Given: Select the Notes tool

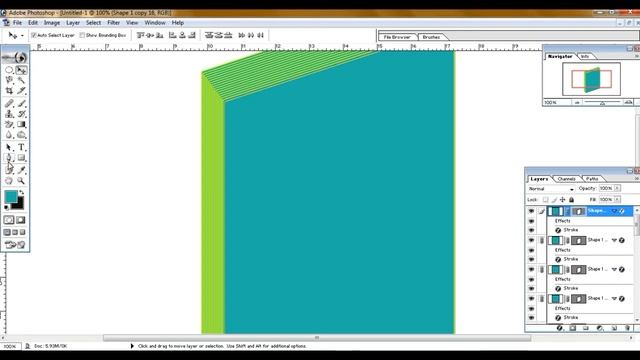Looking at the screenshot, I should (x=9, y=170).
